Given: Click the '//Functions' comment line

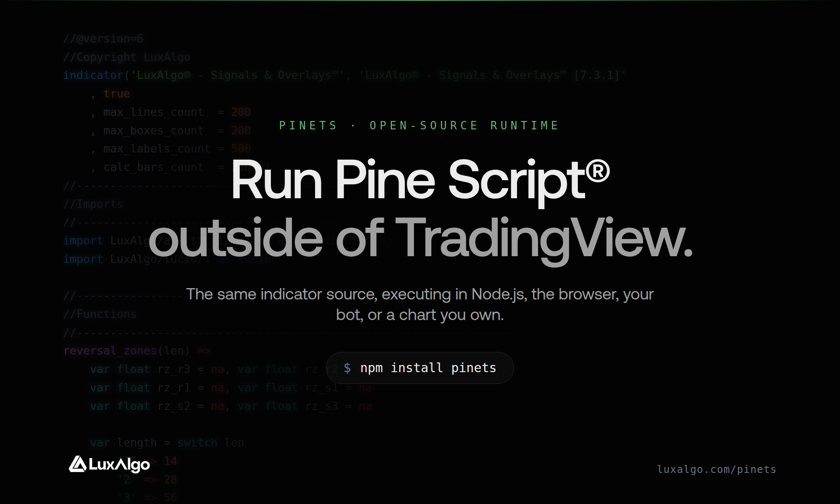Looking at the screenshot, I should (100, 314).
